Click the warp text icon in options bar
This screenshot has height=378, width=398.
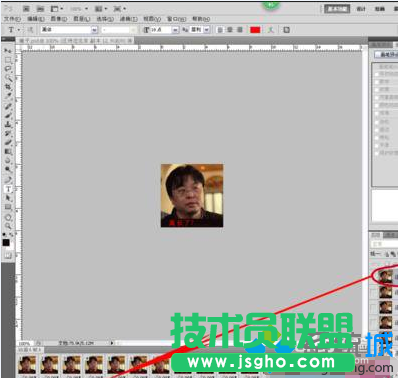pyautogui.click(x=271, y=30)
